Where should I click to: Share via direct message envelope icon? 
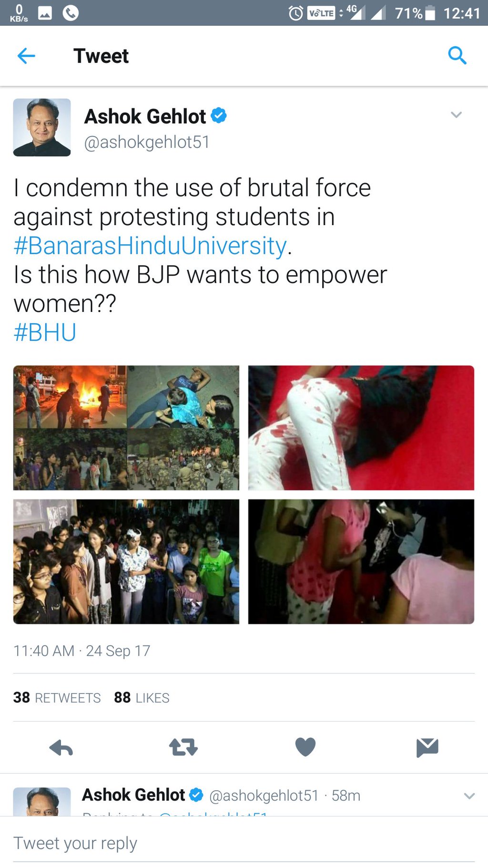[427, 747]
